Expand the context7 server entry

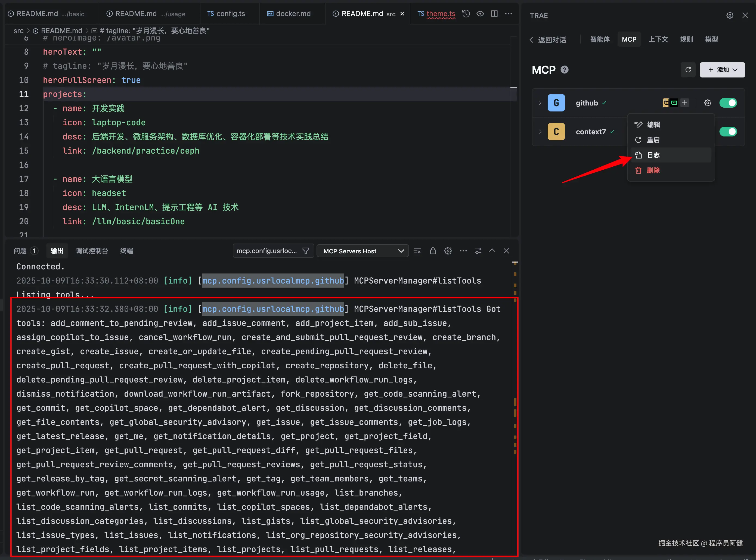coord(540,132)
